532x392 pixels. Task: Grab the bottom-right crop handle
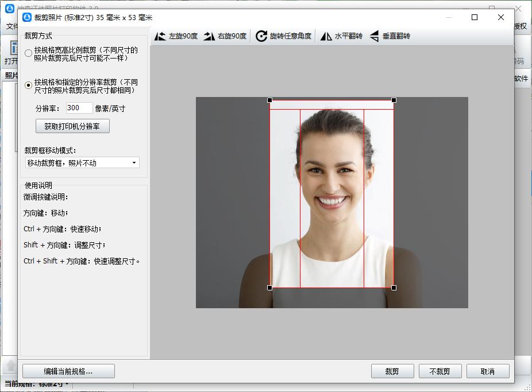pos(394,288)
